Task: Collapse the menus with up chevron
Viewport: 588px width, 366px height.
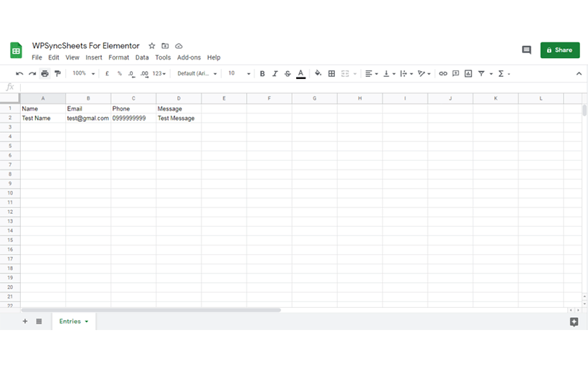Action: tap(579, 74)
